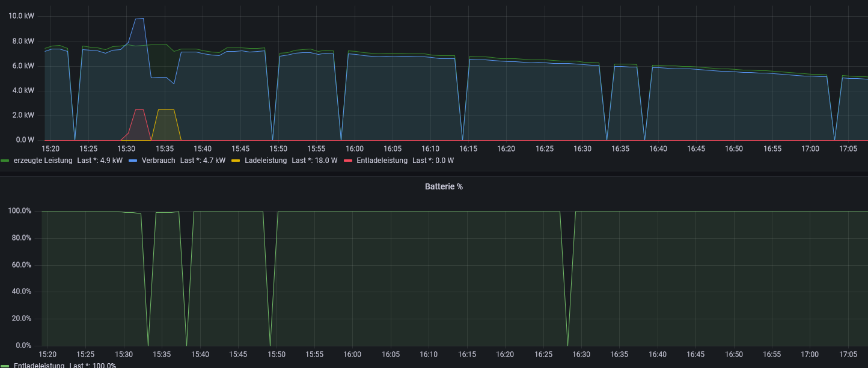Viewport: 868px width, 368px height.
Task: Click the blue Verbrauch color swatch
Action: [133, 161]
